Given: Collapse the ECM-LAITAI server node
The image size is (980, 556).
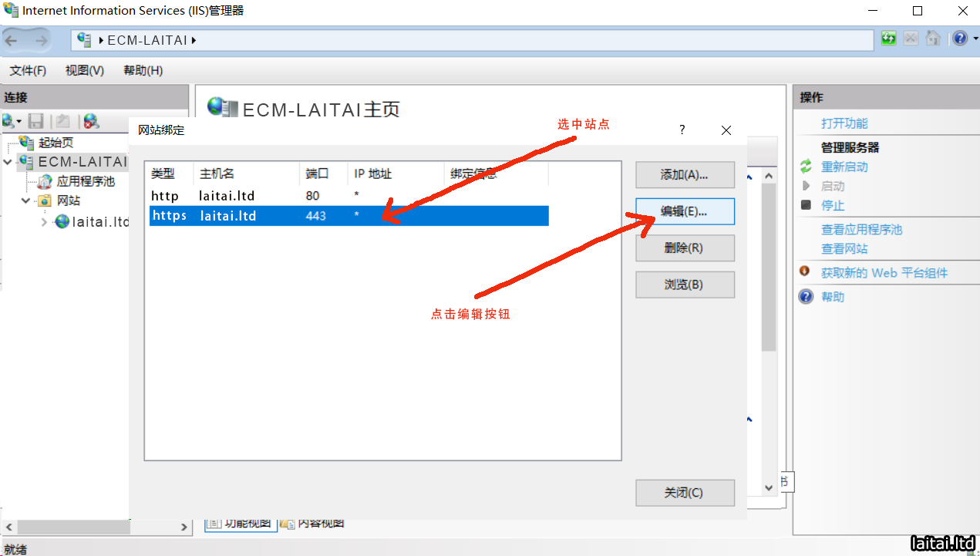Looking at the screenshot, I should tap(8, 162).
